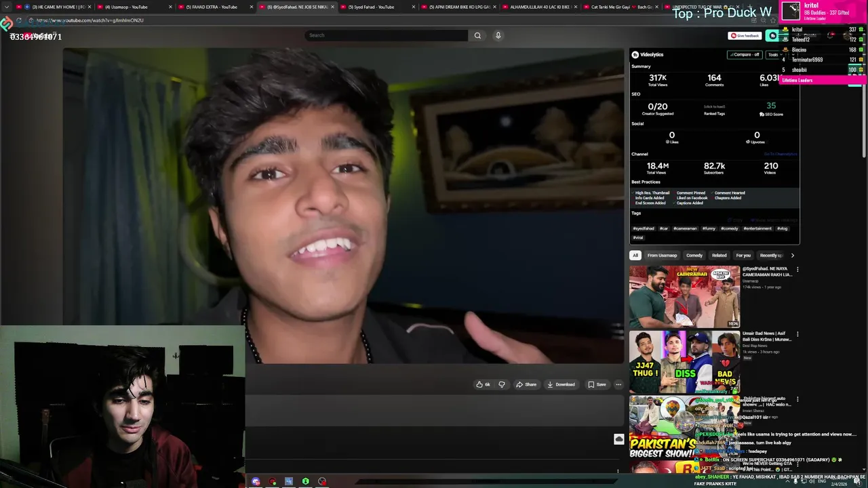Click the 'Go To Channelytics' link
This screenshot has height=488, width=868.
tap(781, 154)
